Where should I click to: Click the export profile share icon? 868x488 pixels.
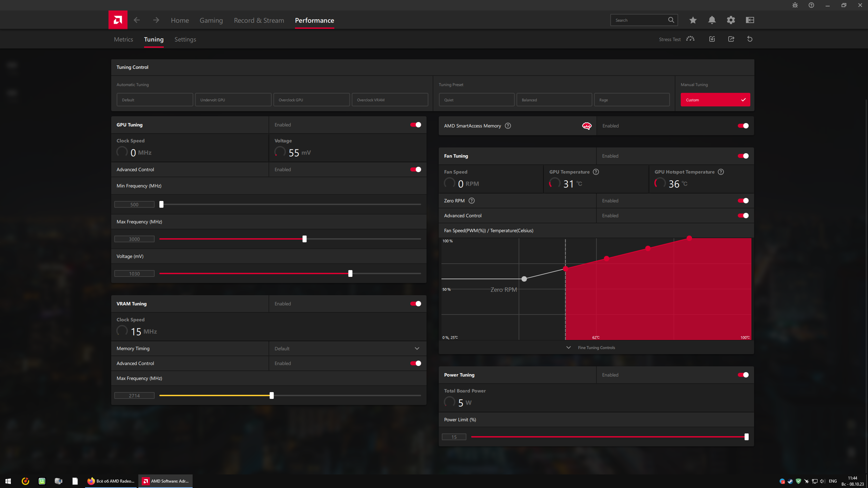click(x=731, y=39)
